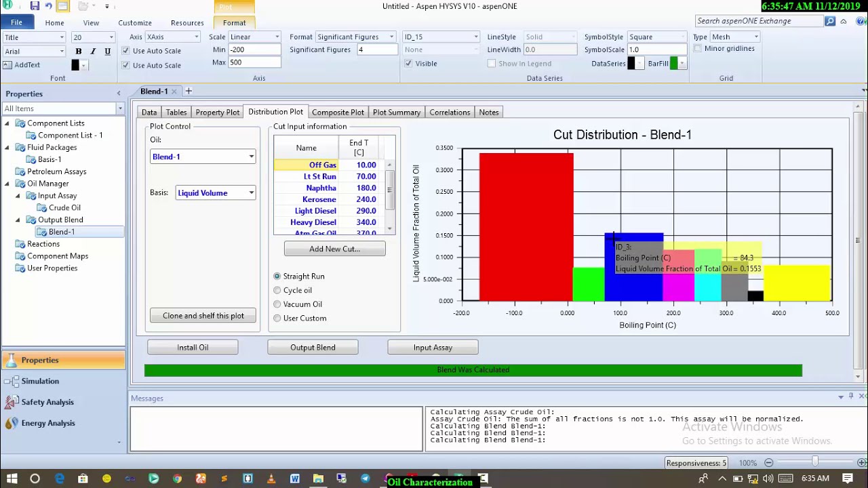
Task: Launch Microsoft Edge from taskbar
Action: [x=60, y=479]
